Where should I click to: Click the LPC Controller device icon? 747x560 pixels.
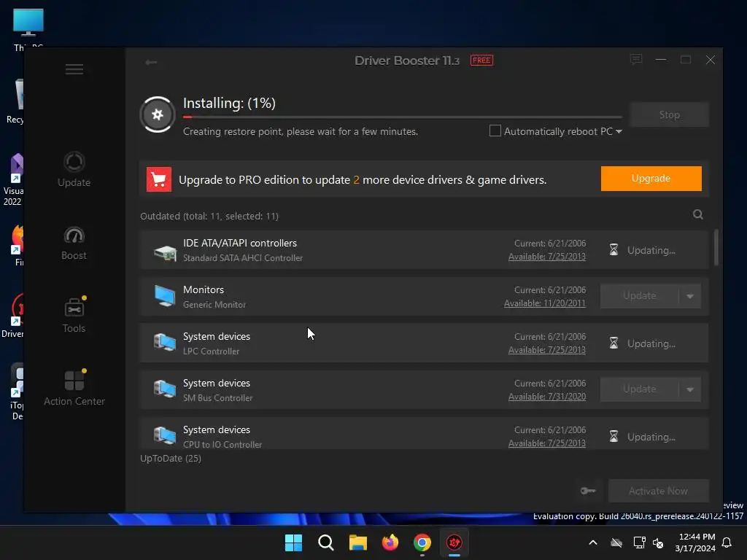(x=165, y=343)
